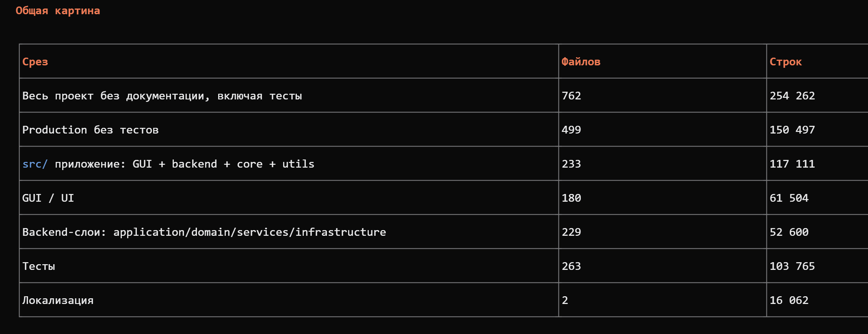868x334 pixels.
Task: Click the line count 117 111
Action: click(792, 164)
